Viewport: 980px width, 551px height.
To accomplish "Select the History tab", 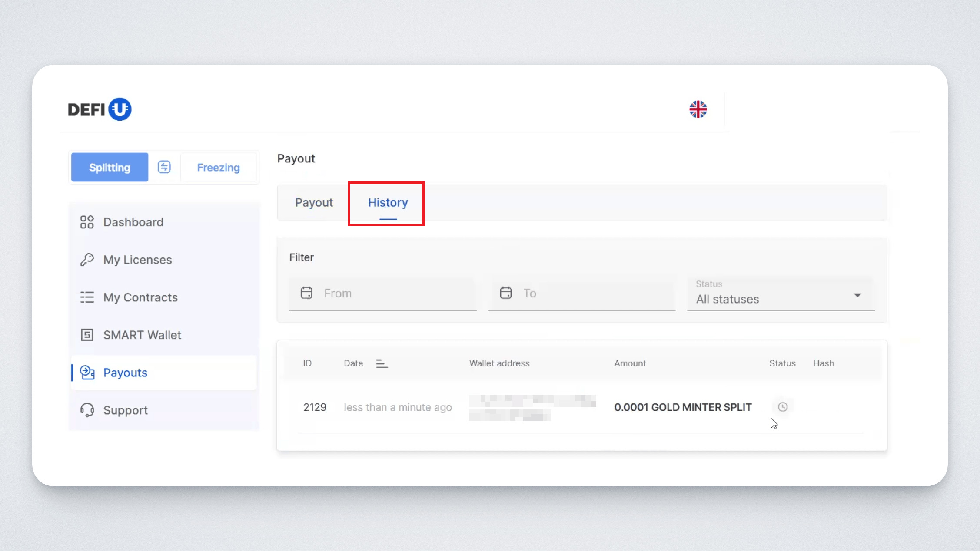I will [x=388, y=202].
